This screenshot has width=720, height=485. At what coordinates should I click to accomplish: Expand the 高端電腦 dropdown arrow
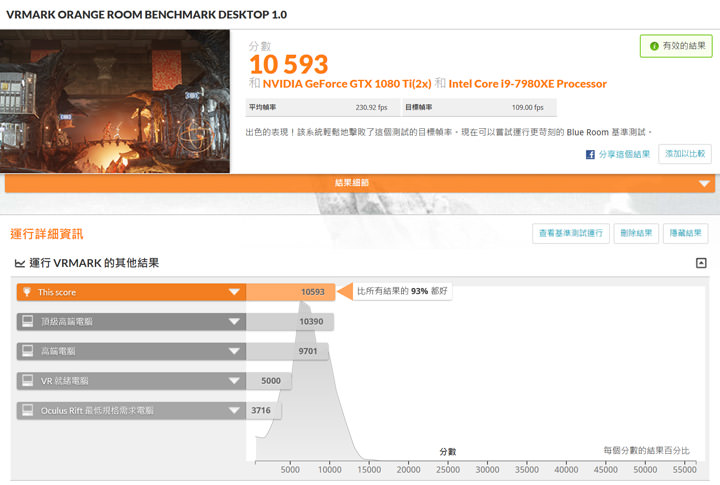[x=234, y=351]
